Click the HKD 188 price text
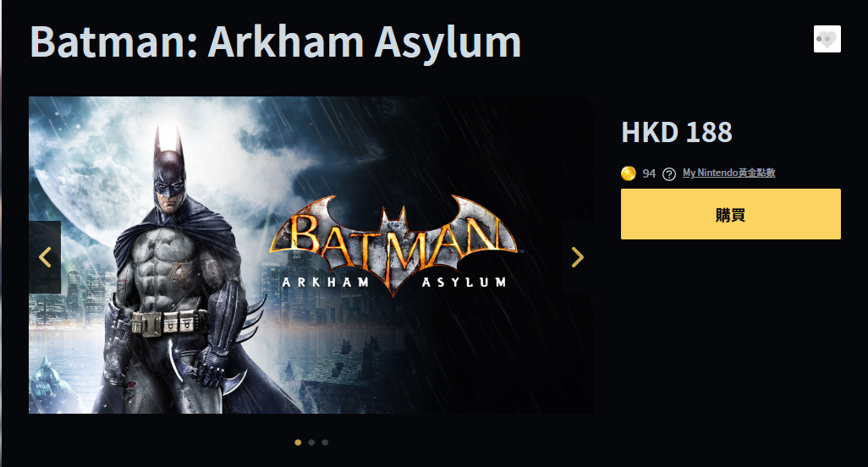The height and width of the screenshot is (467, 868). coord(677,132)
